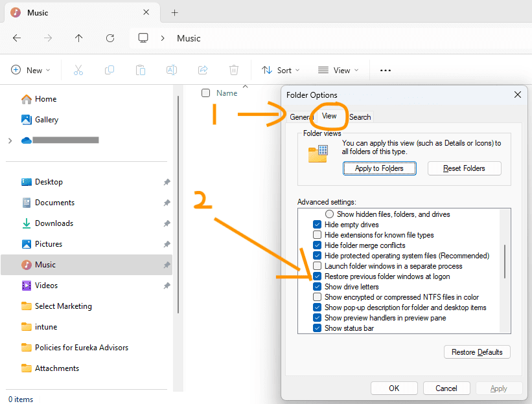Screen dimensions: 532x404
Task: Uncheck Hide empty drives
Action: click(x=318, y=225)
